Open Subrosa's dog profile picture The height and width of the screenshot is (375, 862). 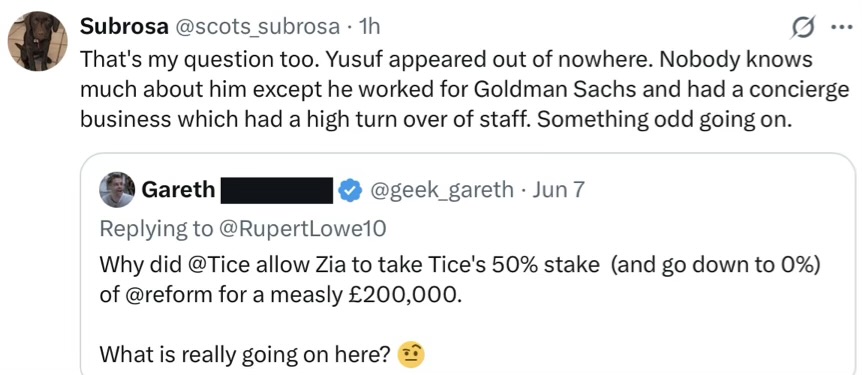(x=37, y=42)
